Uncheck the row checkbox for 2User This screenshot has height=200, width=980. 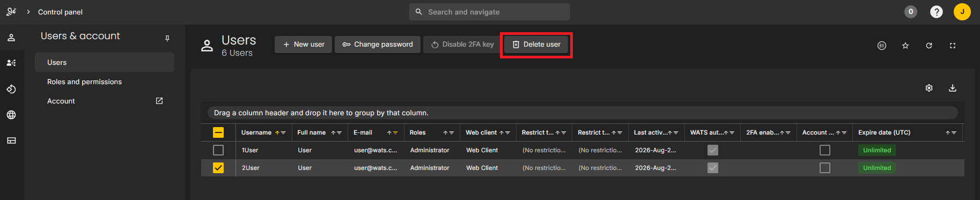tap(218, 168)
